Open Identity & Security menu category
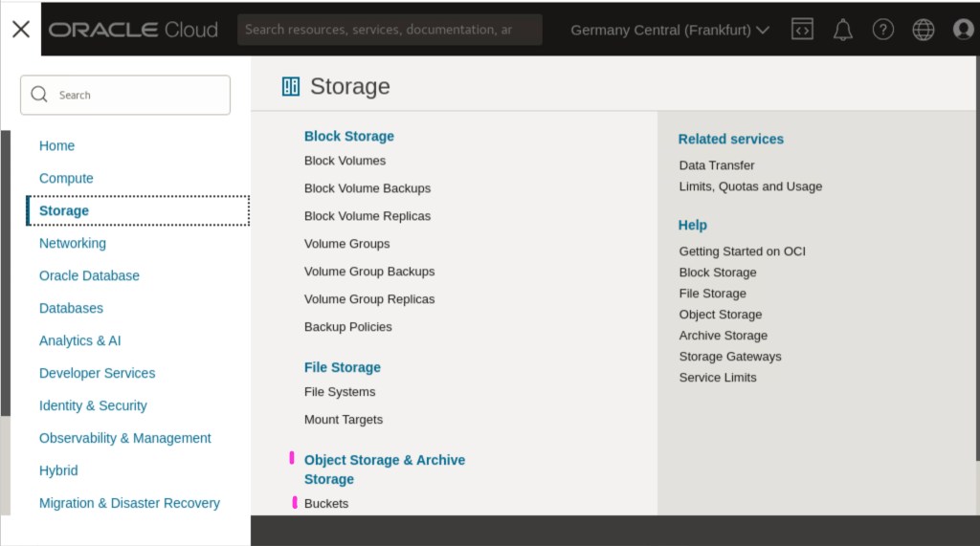This screenshot has height=546, width=980. (93, 405)
